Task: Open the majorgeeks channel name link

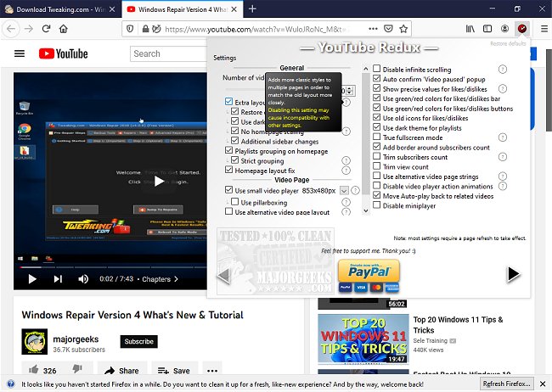Action: [x=76, y=339]
